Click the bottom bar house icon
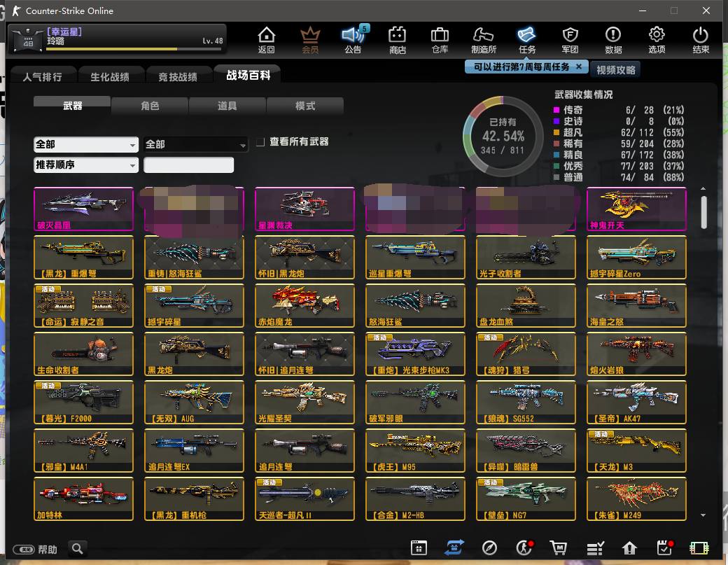Screen dimensions: 728x565 (x=629, y=548)
